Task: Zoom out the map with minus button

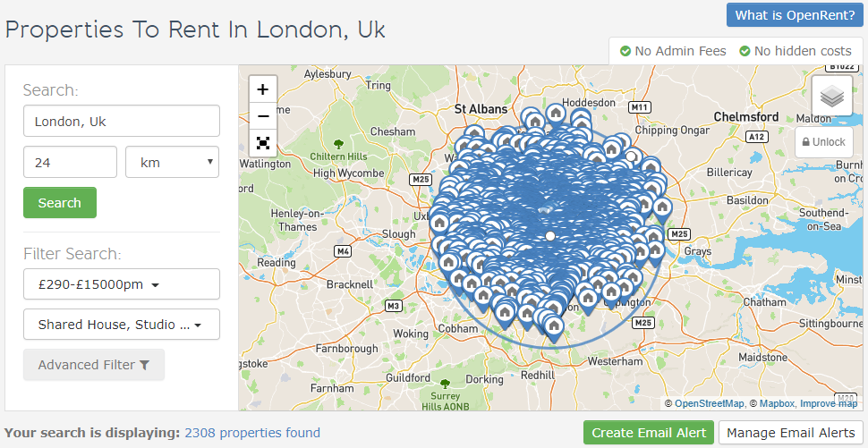Action: coord(263,116)
